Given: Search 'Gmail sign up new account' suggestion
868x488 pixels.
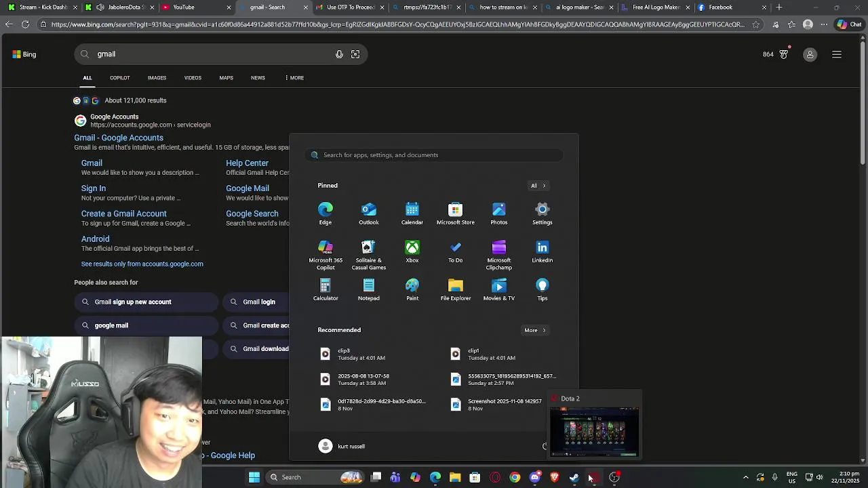Looking at the screenshot, I should tap(146, 302).
